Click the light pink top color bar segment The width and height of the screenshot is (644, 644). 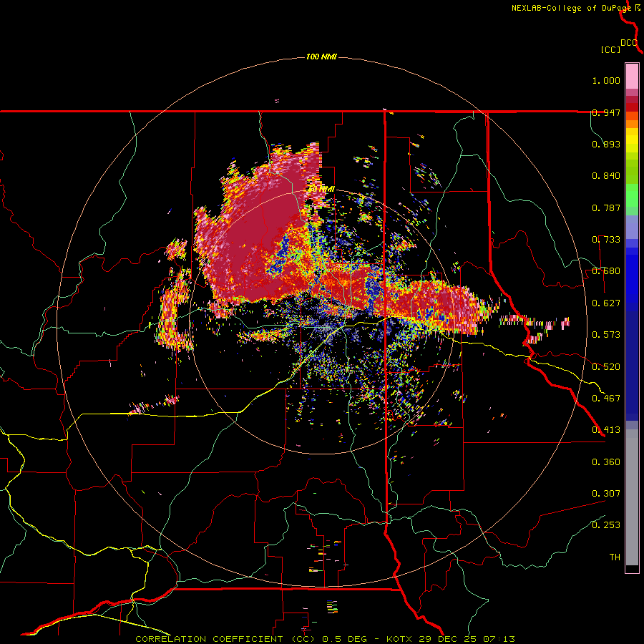632,77
